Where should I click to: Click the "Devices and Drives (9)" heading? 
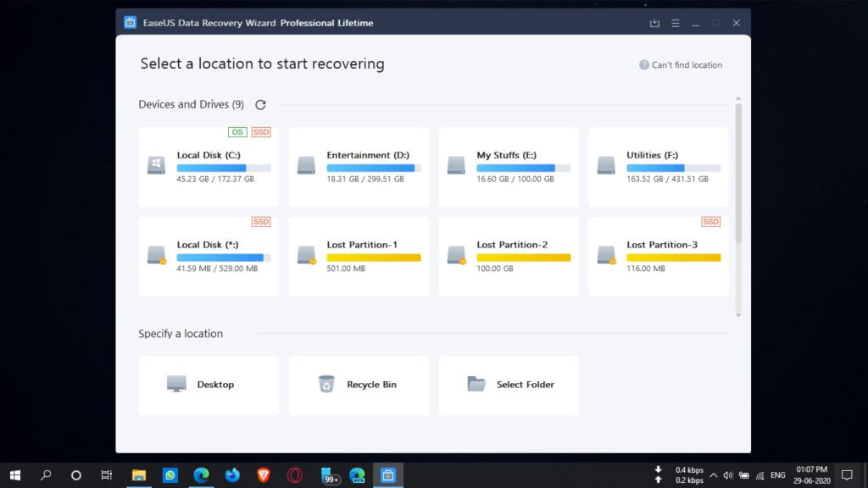click(191, 104)
